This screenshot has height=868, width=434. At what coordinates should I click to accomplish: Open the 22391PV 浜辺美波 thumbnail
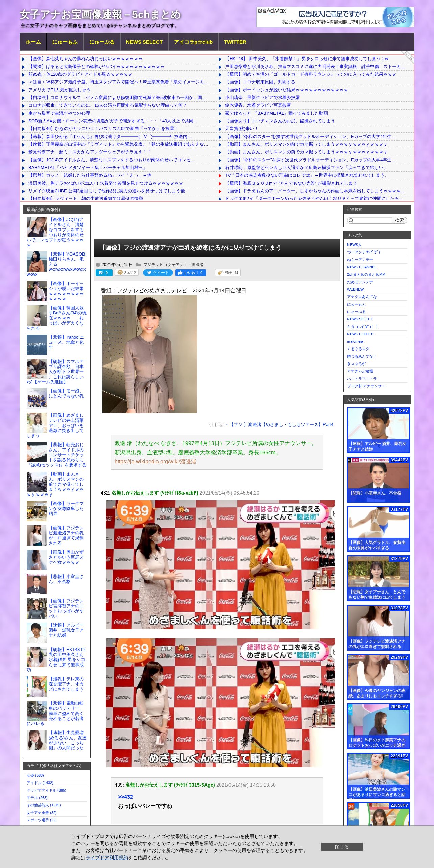(x=379, y=776)
